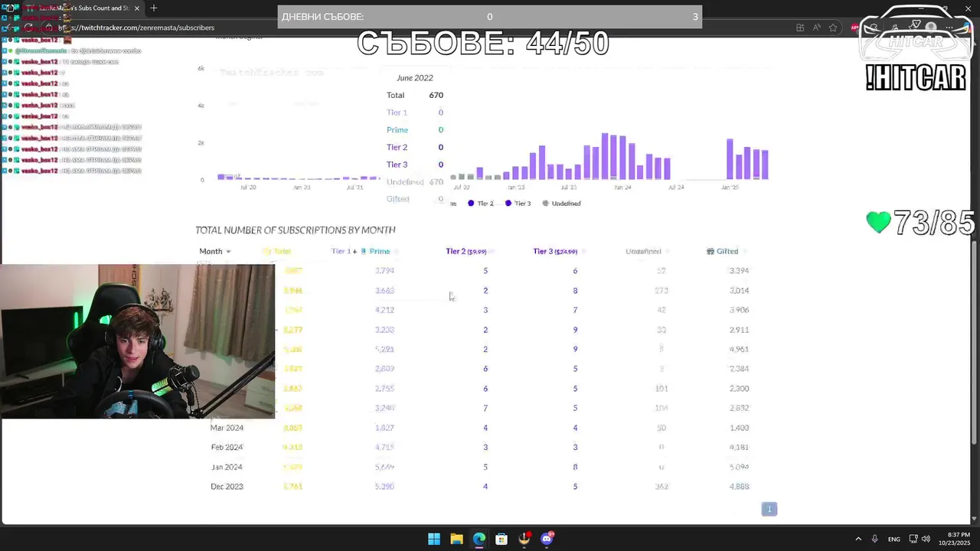Add page to favorites star
Screen dimensions: 980x551
833,28
